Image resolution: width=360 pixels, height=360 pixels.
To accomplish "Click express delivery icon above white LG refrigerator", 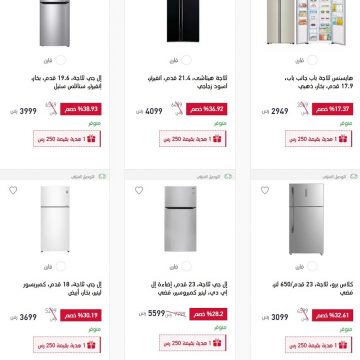I will pos(102,176).
